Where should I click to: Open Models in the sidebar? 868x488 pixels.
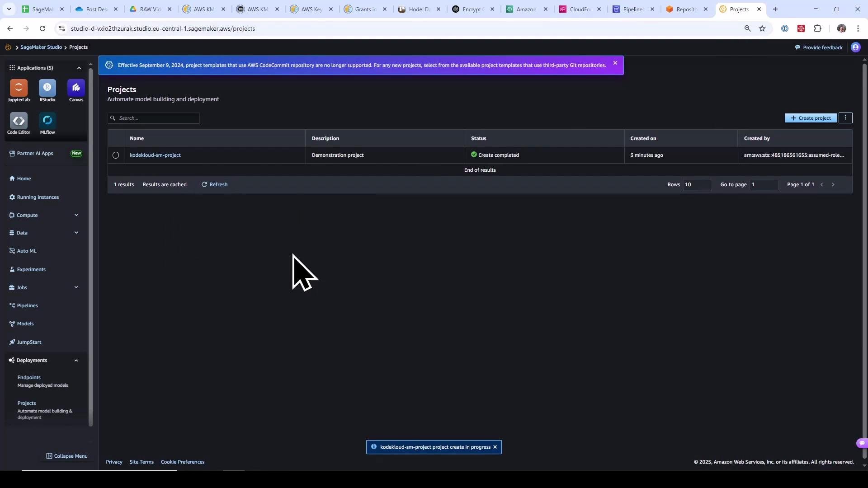tap(21, 324)
